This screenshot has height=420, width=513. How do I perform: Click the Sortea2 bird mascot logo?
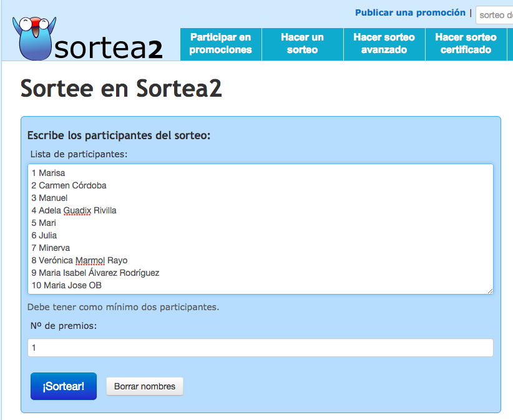pos(34,38)
